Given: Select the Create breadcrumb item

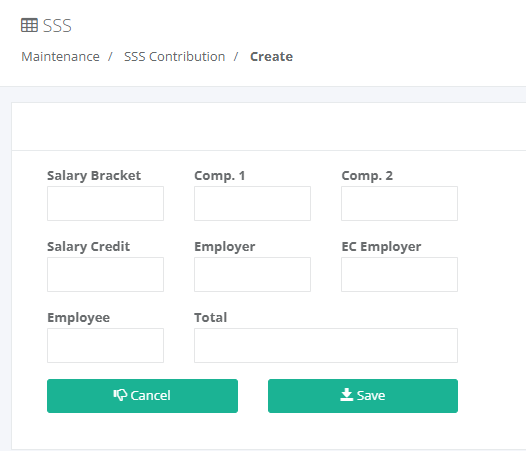Looking at the screenshot, I should tap(271, 57).
